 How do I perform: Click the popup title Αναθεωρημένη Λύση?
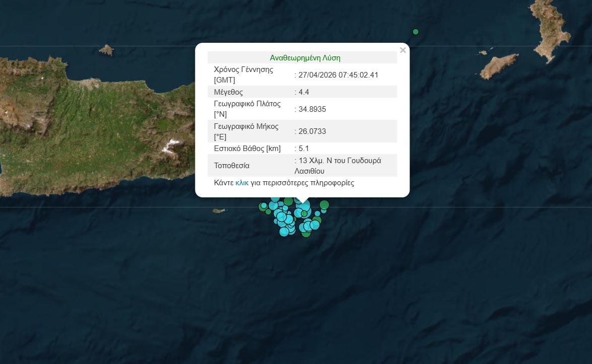pyautogui.click(x=302, y=58)
